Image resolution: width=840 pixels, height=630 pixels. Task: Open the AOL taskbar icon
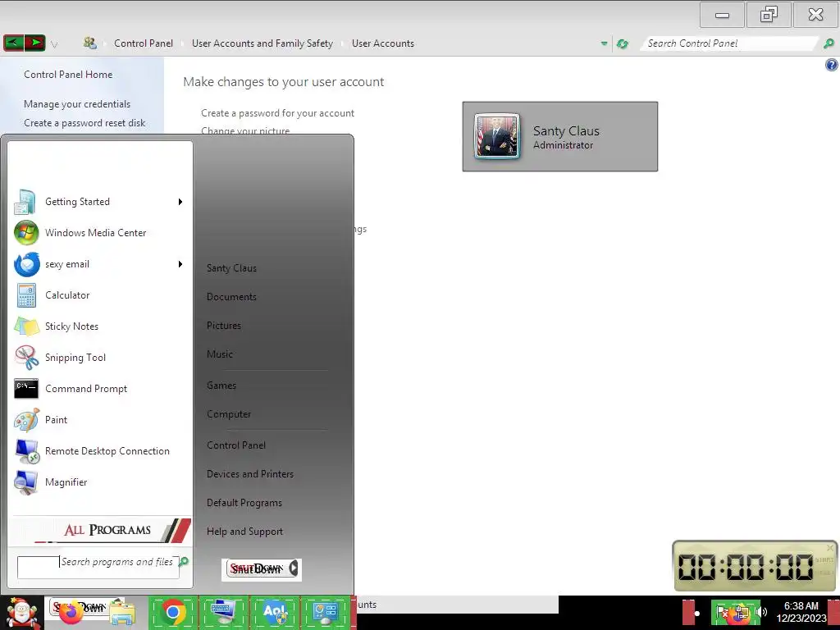click(x=275, y=612)
